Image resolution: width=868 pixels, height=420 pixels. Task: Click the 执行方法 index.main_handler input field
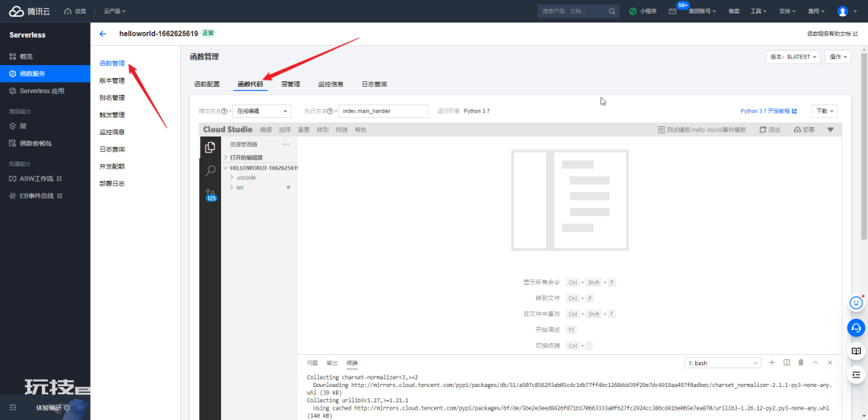click(x=383, y=112)
